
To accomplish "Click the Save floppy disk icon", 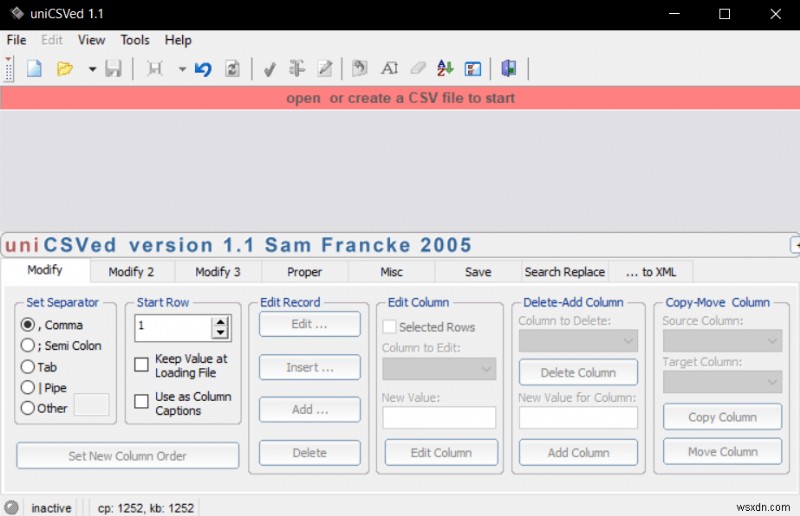I will (113, 68).
